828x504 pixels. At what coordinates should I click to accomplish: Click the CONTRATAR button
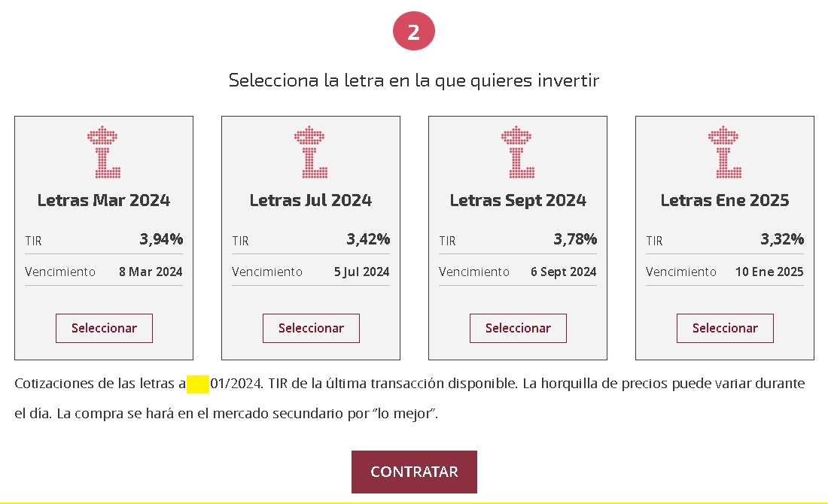pyautogui.click(x=415, y=472)
